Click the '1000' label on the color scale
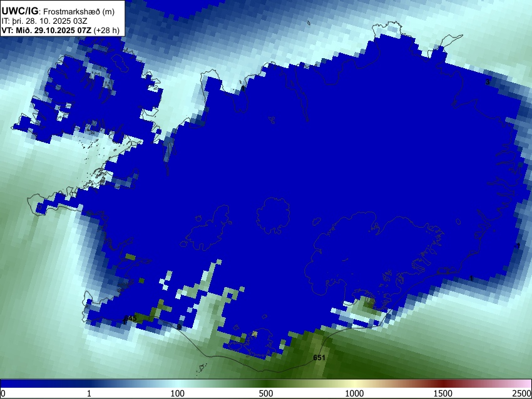Screen dimensions: 532x399 point(354,393)
